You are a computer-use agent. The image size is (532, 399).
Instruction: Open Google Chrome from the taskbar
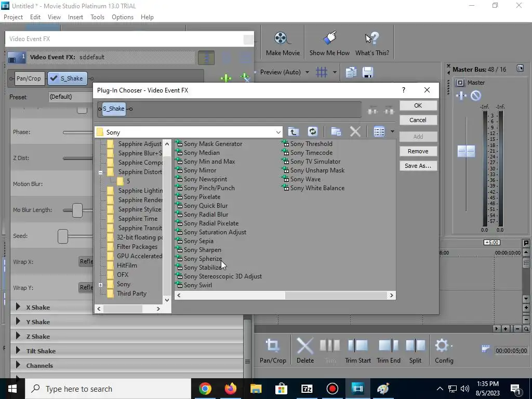(205, 389)
